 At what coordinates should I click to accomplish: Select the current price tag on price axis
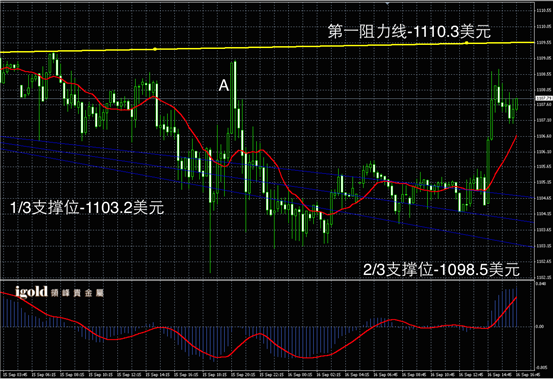click(544, 98)
